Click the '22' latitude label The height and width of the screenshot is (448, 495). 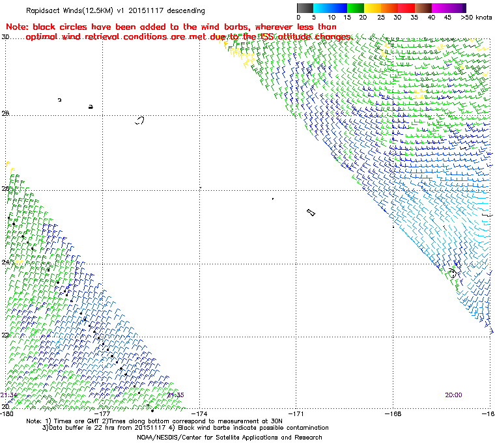(5, 335)
